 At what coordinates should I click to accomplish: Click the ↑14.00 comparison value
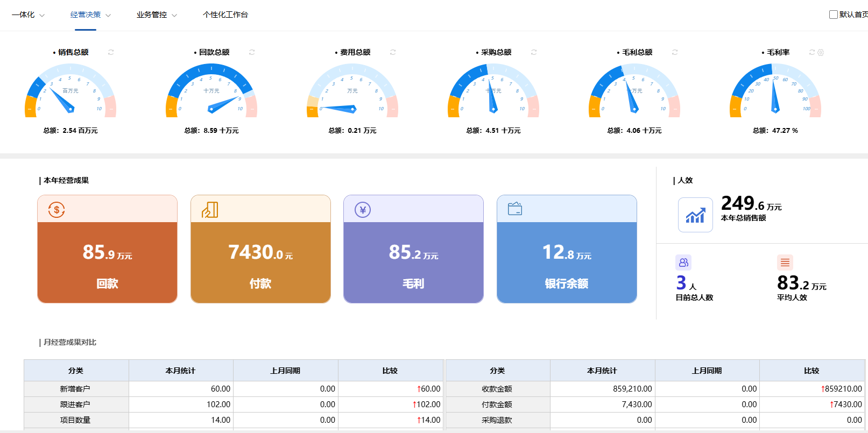point(428,420)
